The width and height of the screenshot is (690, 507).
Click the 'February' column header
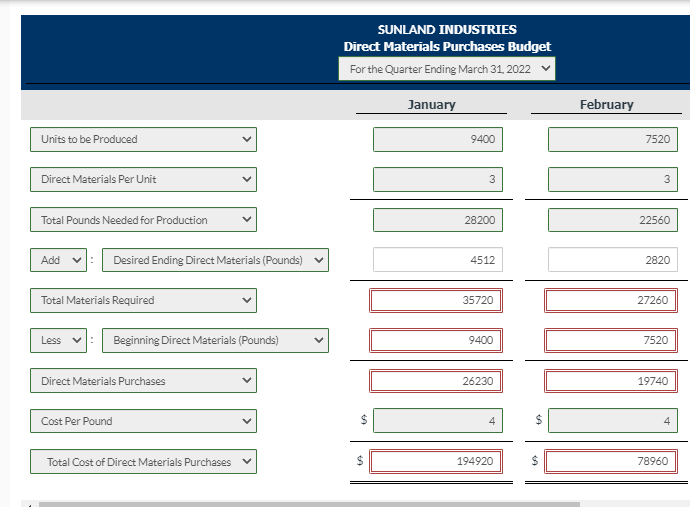606,104
